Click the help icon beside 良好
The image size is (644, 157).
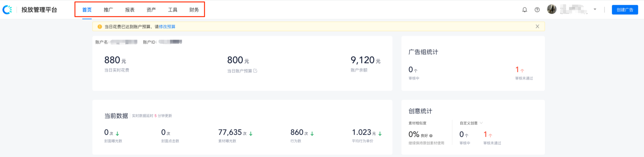[x=431, y=136]
